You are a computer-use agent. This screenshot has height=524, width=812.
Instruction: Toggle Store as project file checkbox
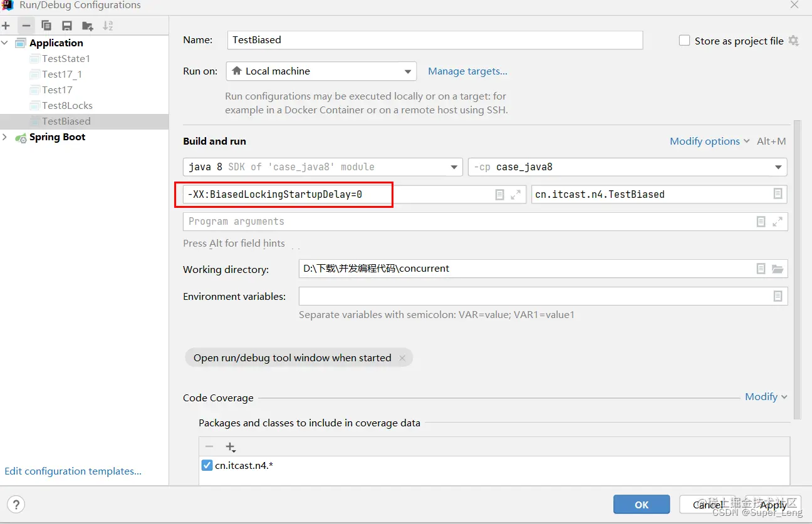click(684, 41)
